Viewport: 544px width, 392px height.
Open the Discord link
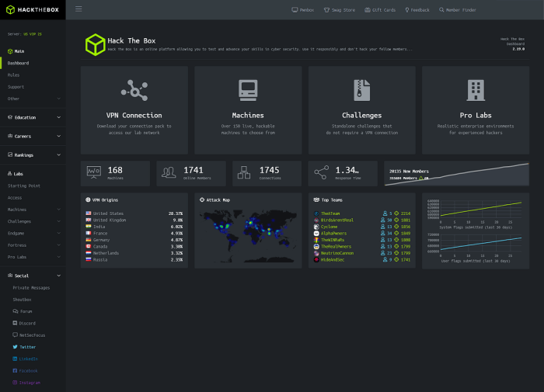pos(24,323)
